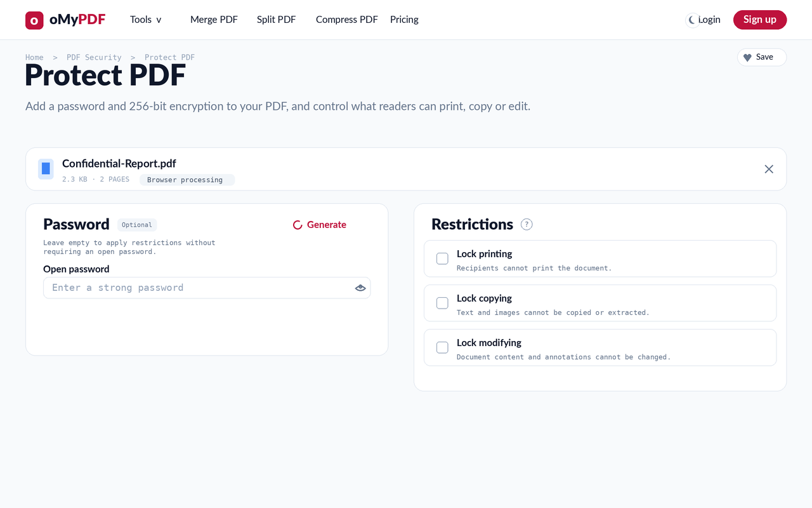
Task: Click the Protect PDF breadcrumb
Action: 169,57
